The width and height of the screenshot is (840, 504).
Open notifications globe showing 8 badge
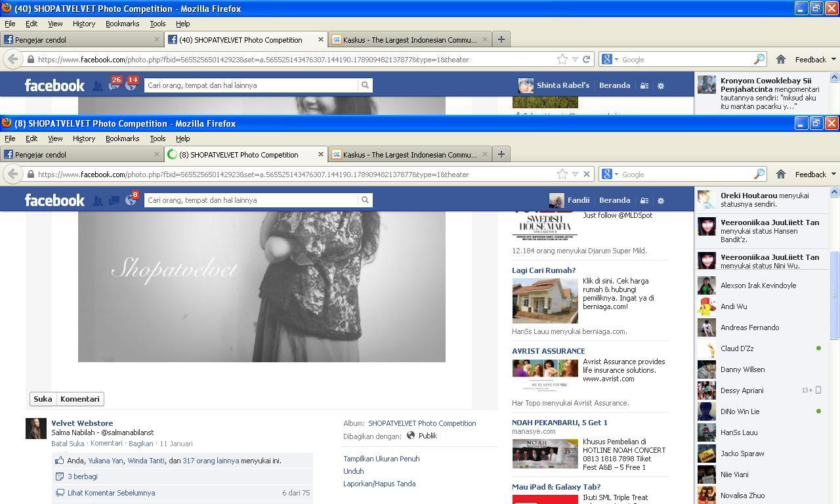pyautogui.click(x=131, y=200)
